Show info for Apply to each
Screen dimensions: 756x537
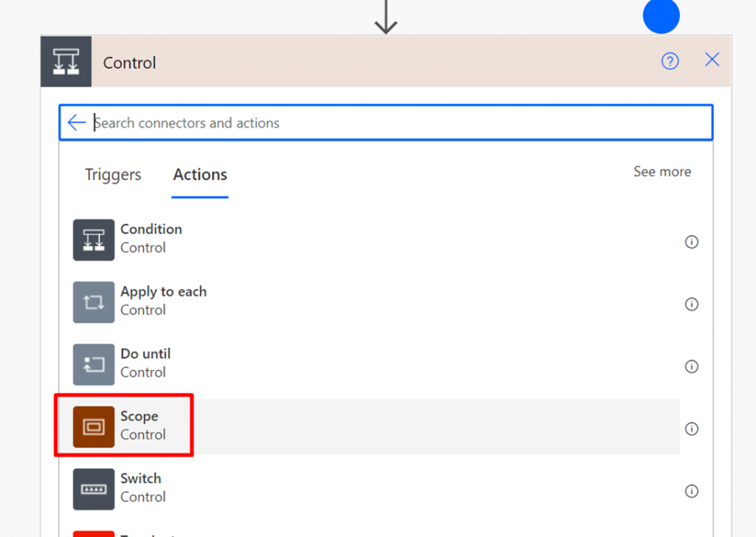[692, 304]
